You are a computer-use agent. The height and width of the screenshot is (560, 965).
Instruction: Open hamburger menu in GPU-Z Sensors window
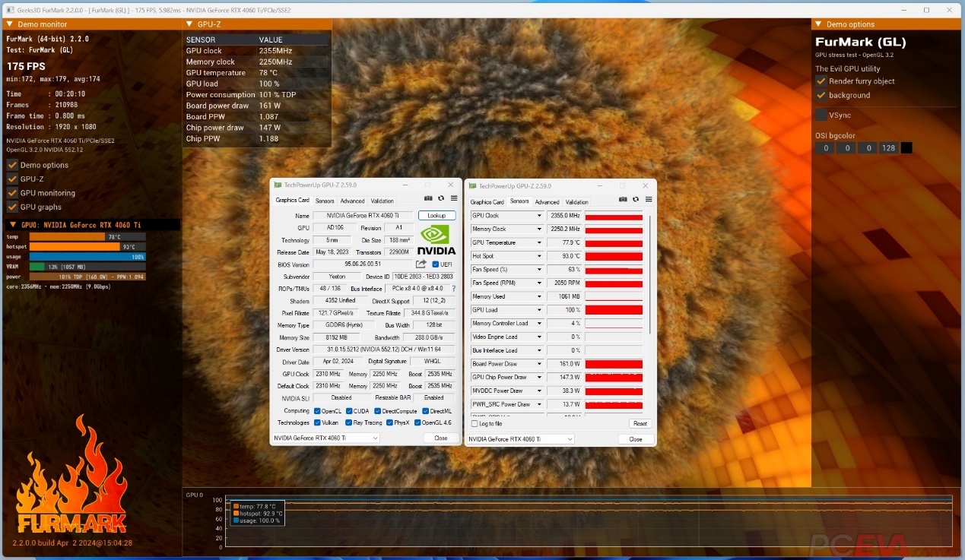click(x=649, y=199)
